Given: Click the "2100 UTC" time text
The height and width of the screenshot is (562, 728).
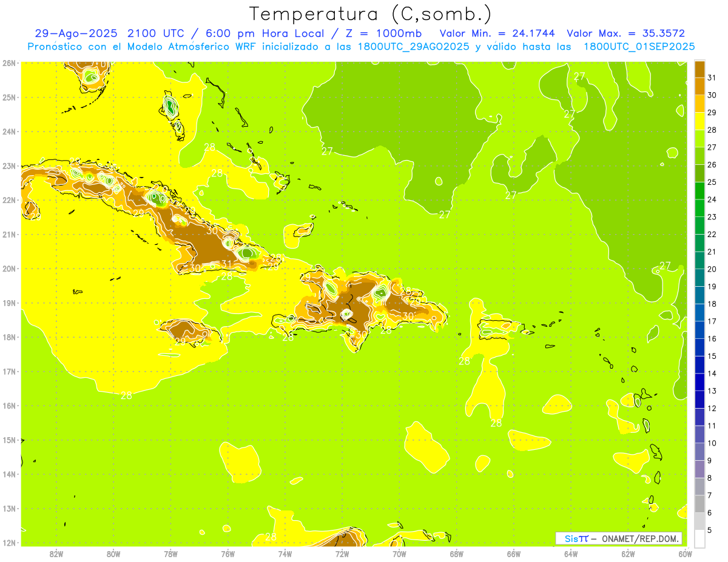Looking at the screenshot, I should click(x=158, y=33).
